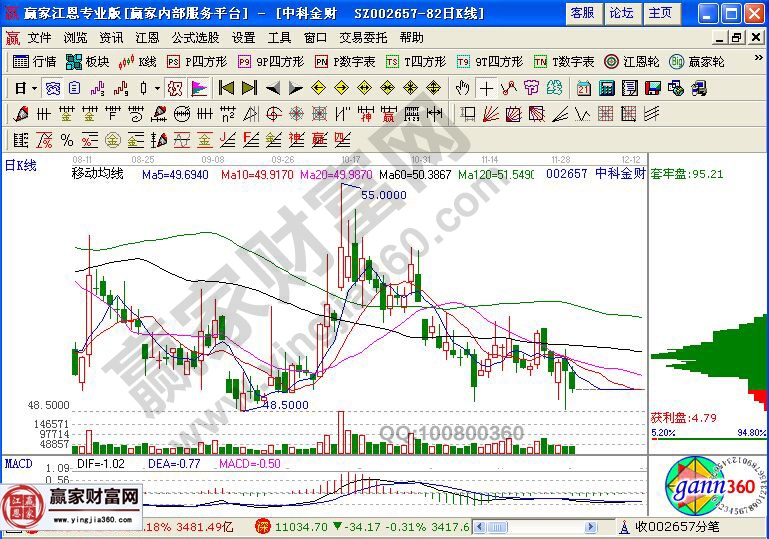
Task: Click the 客服 button in title bar
Action: 581,12
